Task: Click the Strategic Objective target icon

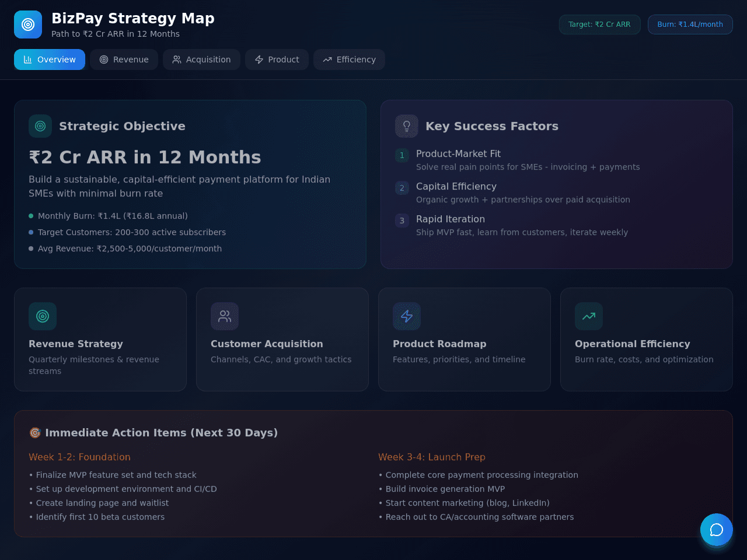Action: 40,126
